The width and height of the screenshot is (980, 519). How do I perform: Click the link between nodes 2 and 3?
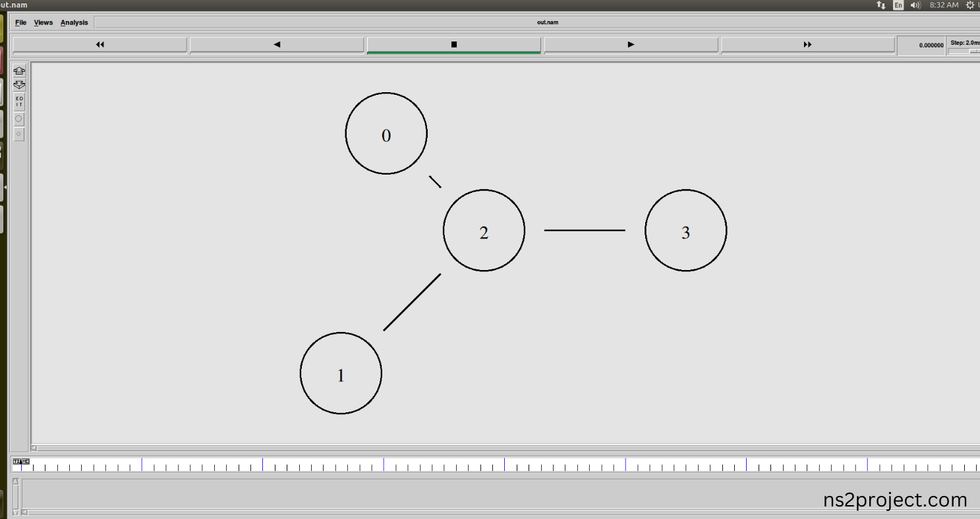585,231
